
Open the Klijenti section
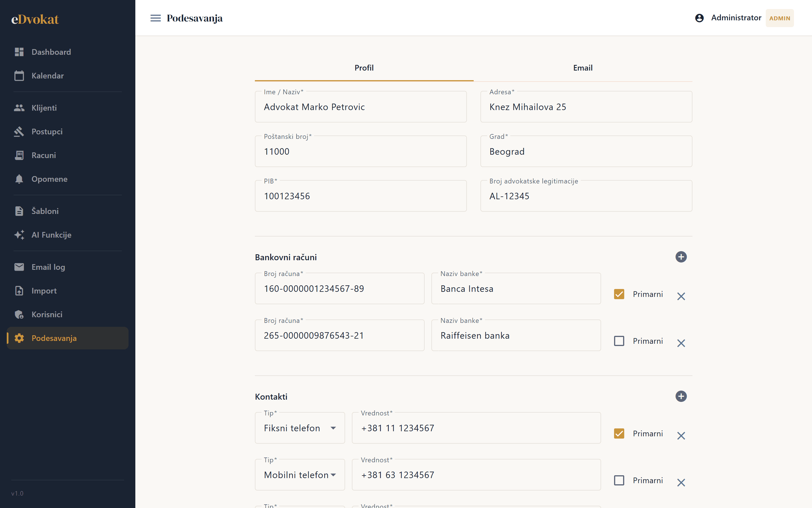pyautogui.click(x=67, y=108)
